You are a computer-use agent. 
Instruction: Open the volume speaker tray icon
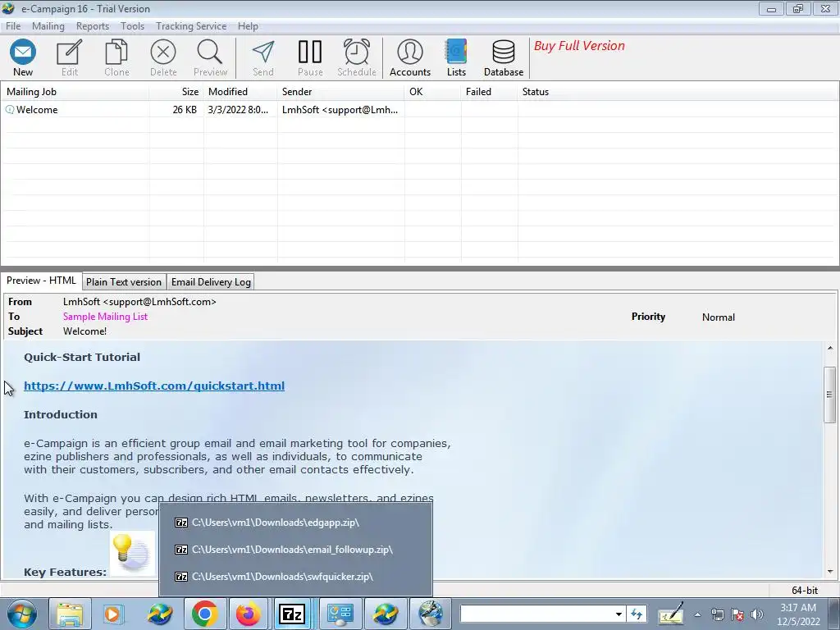756,614
